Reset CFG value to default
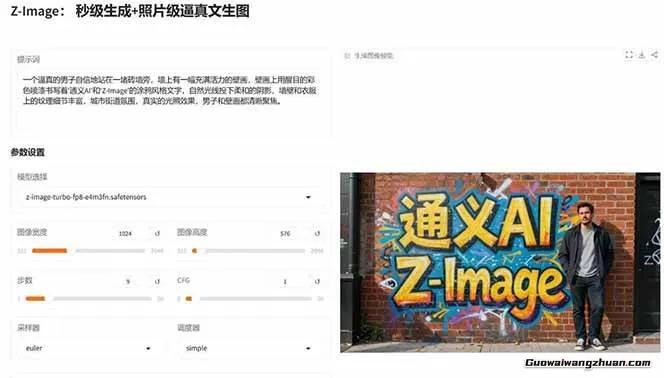The height and width of the screenshot is (378, 664). pos(317,281)
